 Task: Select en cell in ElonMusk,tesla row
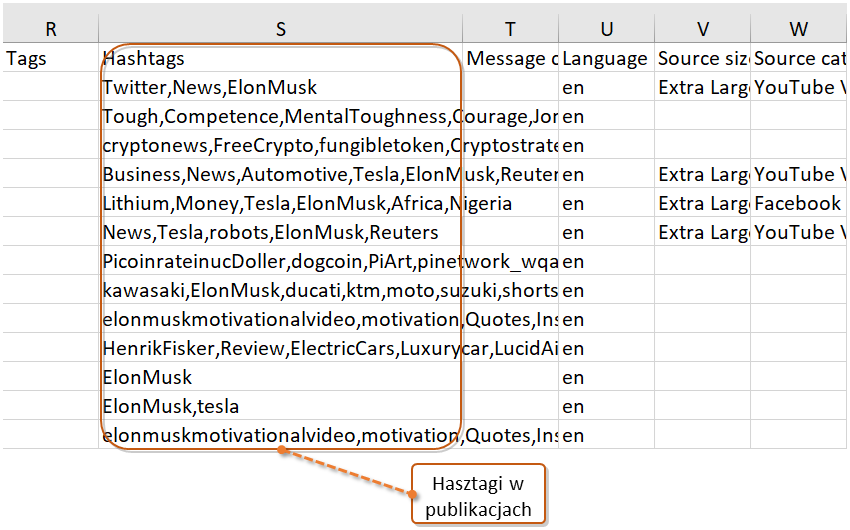tap(607, 406)
